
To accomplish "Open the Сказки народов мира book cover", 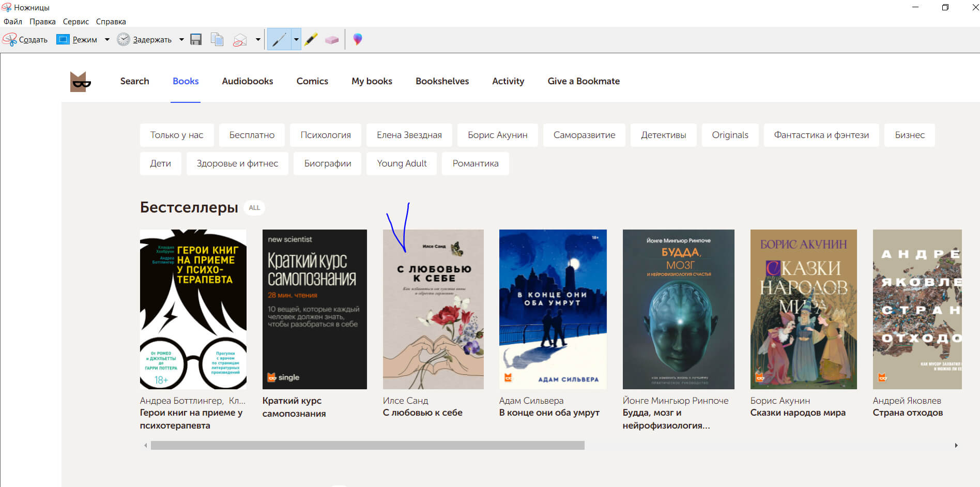I will pos(803,309).
